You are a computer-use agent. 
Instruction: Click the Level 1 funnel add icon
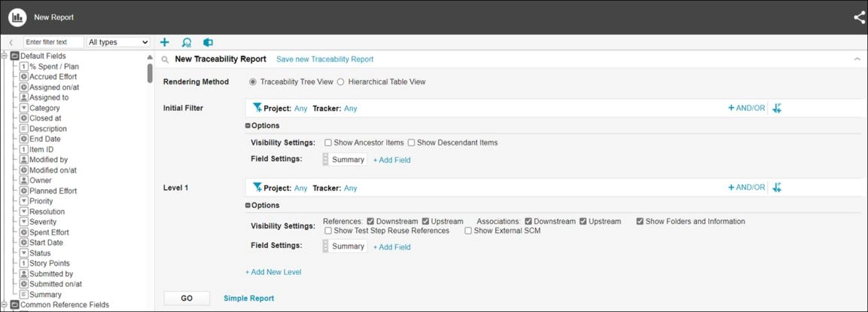257,188
